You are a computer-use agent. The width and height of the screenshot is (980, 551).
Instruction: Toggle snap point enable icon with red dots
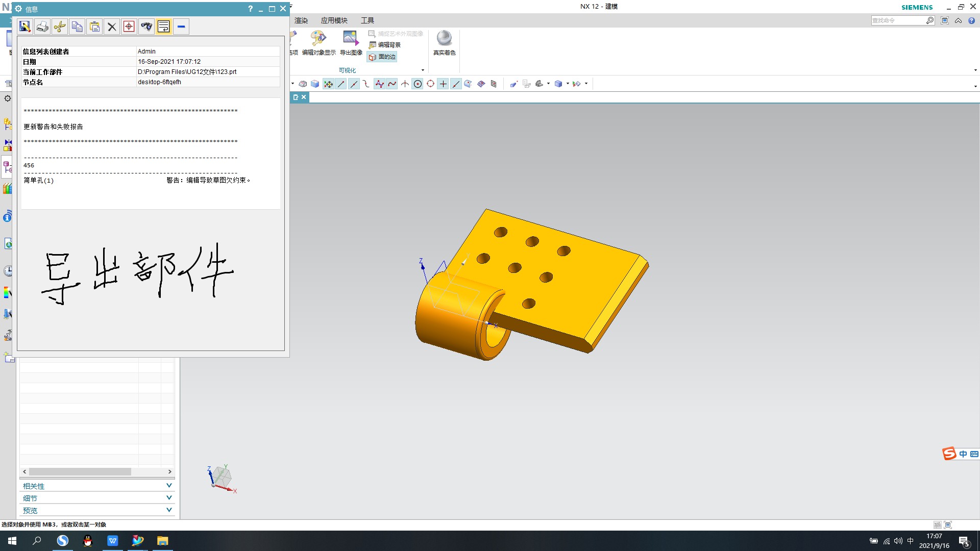pos(328,84)
